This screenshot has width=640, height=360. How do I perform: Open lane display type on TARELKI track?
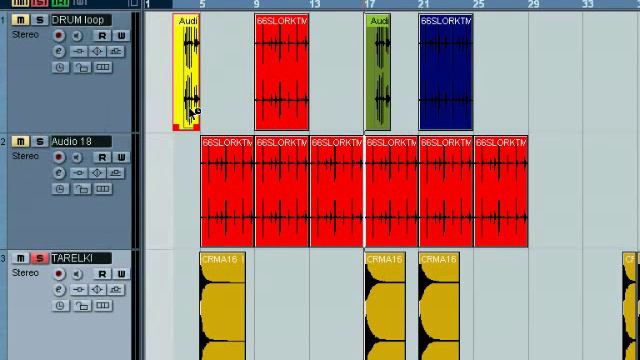(x=103, y=306)
